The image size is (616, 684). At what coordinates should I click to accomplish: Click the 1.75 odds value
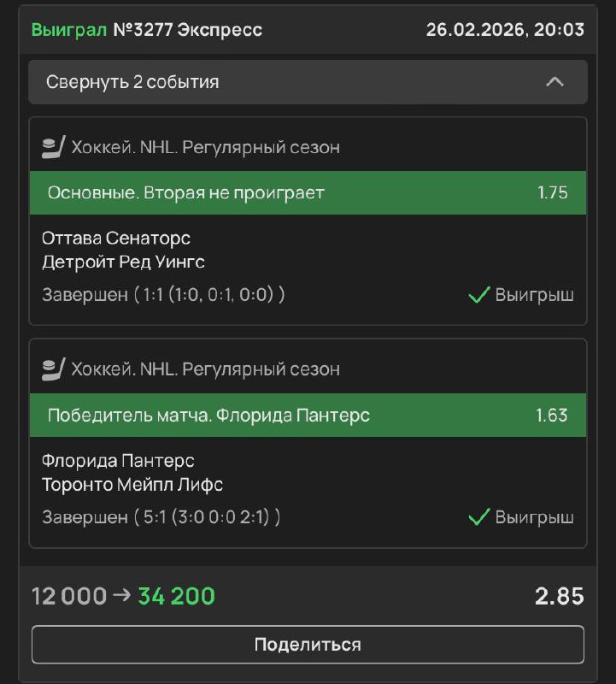552,192
